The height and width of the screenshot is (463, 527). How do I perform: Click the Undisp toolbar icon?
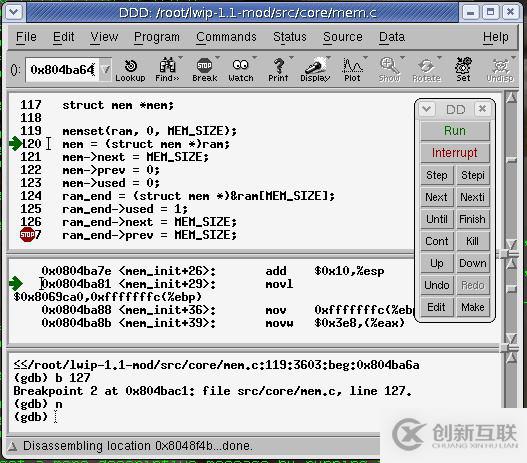tap(500, 70)
